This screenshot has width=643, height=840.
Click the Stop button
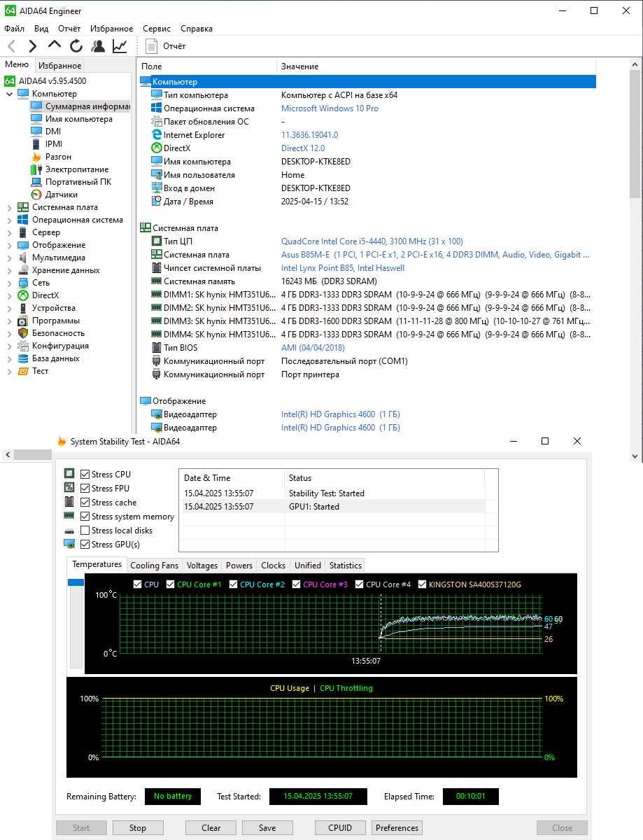point(138,827)
